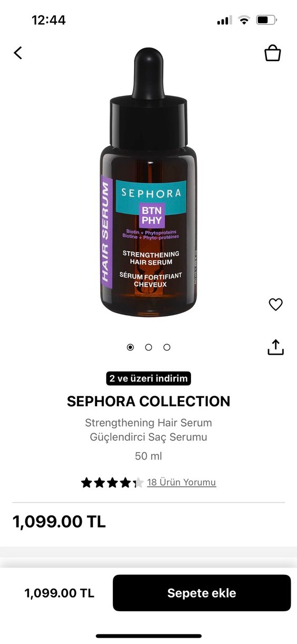Viewport: 297px width, 644px height.
Task: Select the first image pagination dot
Action: click(x=130, y=347)
